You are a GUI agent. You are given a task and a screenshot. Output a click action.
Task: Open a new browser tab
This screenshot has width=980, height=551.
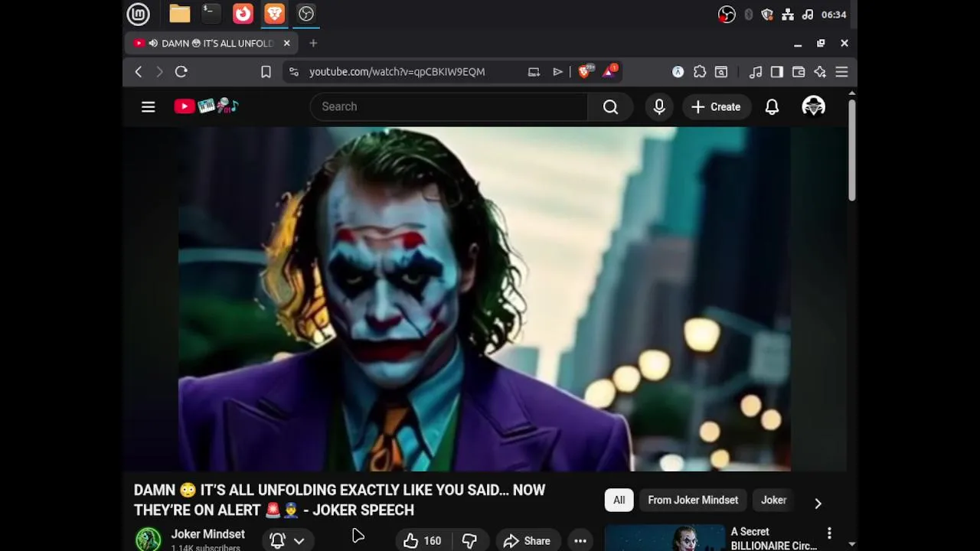(313, 44)
